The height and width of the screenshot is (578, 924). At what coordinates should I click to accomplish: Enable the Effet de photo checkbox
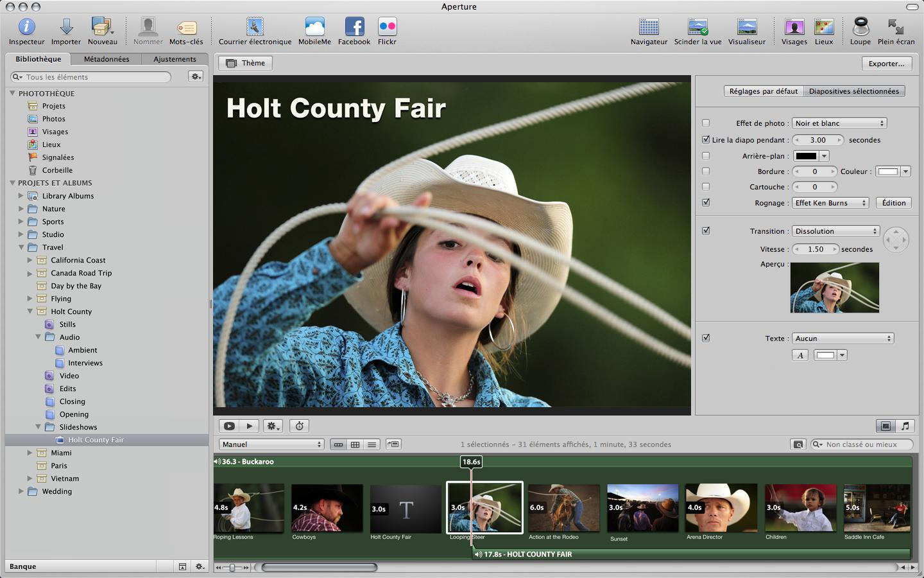pos(706,123)
